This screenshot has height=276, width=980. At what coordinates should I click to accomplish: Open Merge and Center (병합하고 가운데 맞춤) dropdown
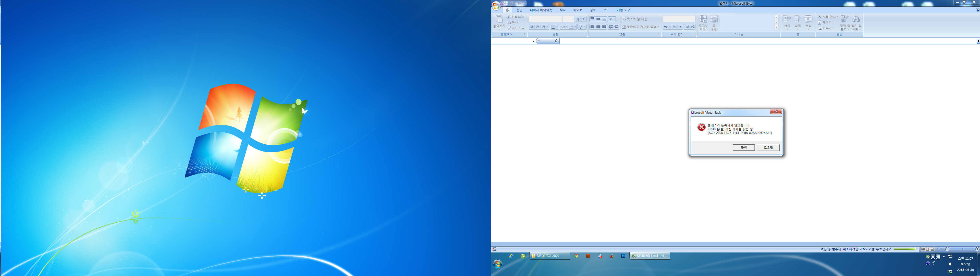658,27
